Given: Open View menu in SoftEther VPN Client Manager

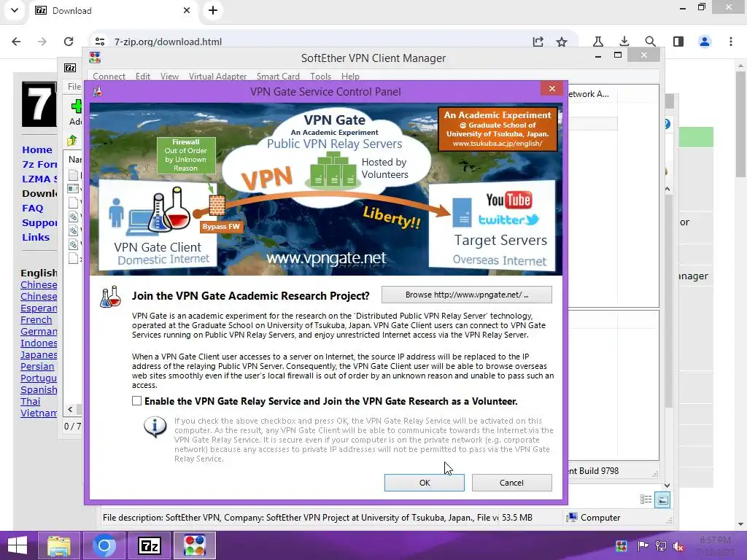Looking at the screenshot, I should 169,76.
